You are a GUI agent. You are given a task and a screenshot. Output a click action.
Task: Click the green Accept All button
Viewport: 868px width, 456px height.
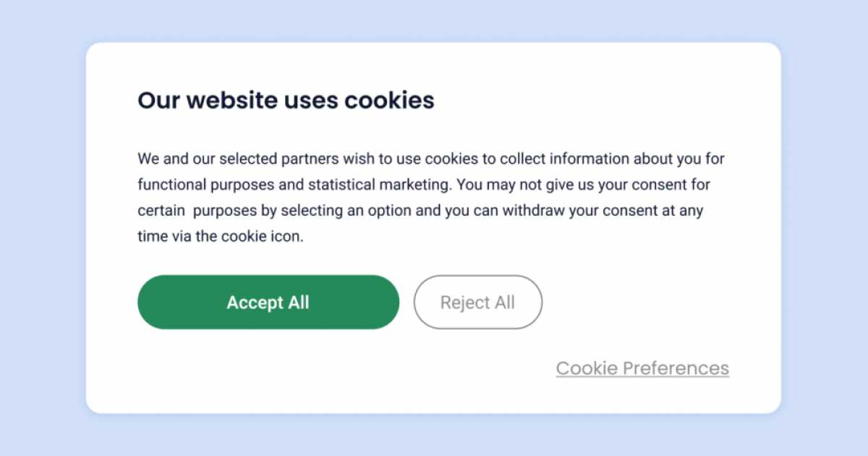pyautogui.click(x=268, y=303)
